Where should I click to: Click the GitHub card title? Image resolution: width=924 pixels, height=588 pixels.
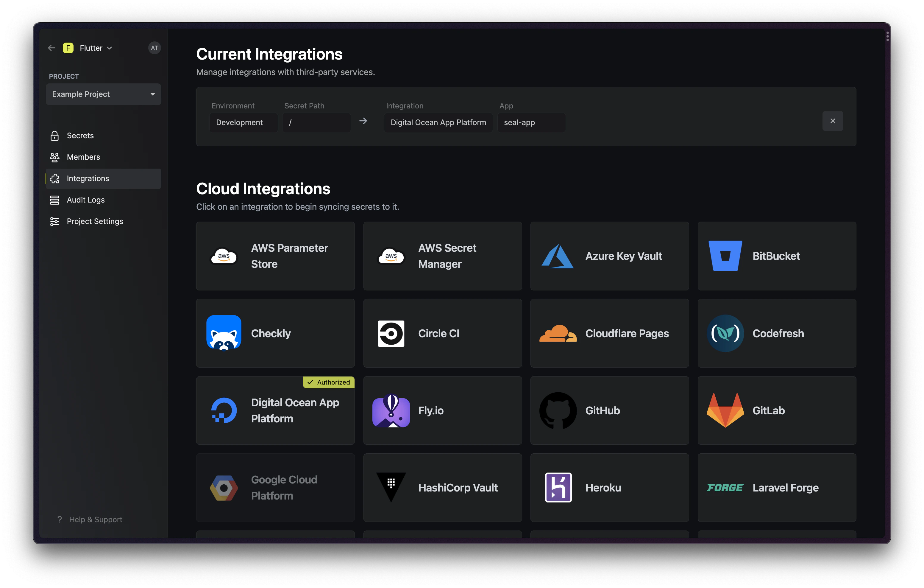pos(603,410)
